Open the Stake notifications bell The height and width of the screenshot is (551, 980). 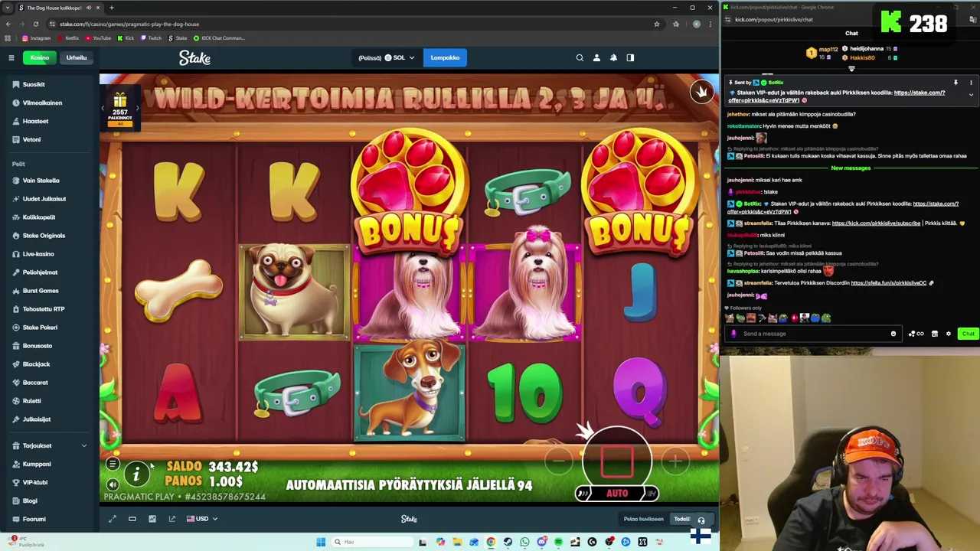point(613,57)
